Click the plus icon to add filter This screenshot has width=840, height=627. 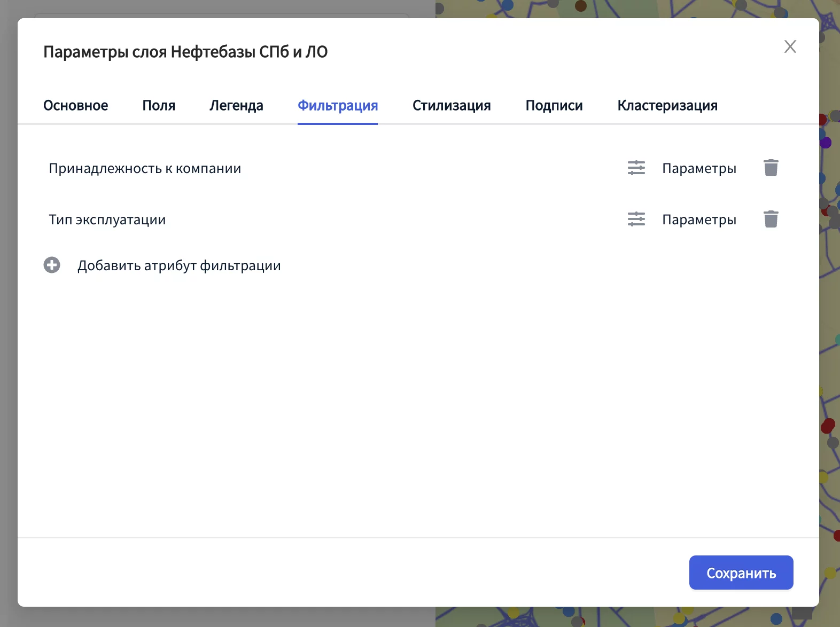(52, 265)
